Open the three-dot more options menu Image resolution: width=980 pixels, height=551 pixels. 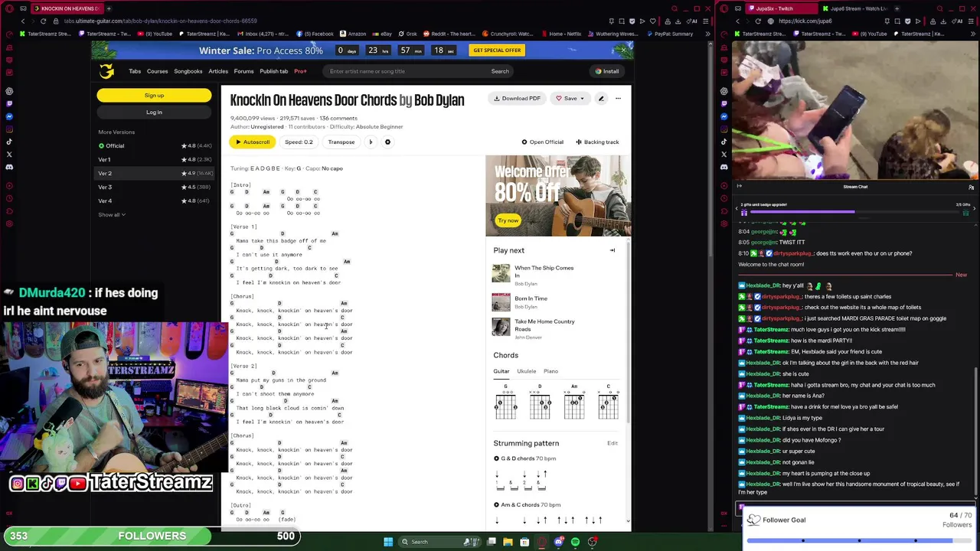pyautogui.click(x=618, y=98)
